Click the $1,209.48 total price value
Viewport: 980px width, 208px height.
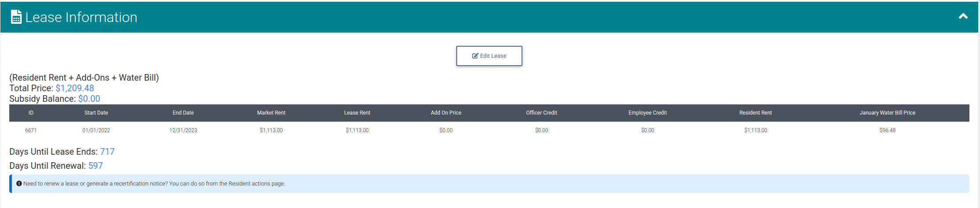point(75,88)
